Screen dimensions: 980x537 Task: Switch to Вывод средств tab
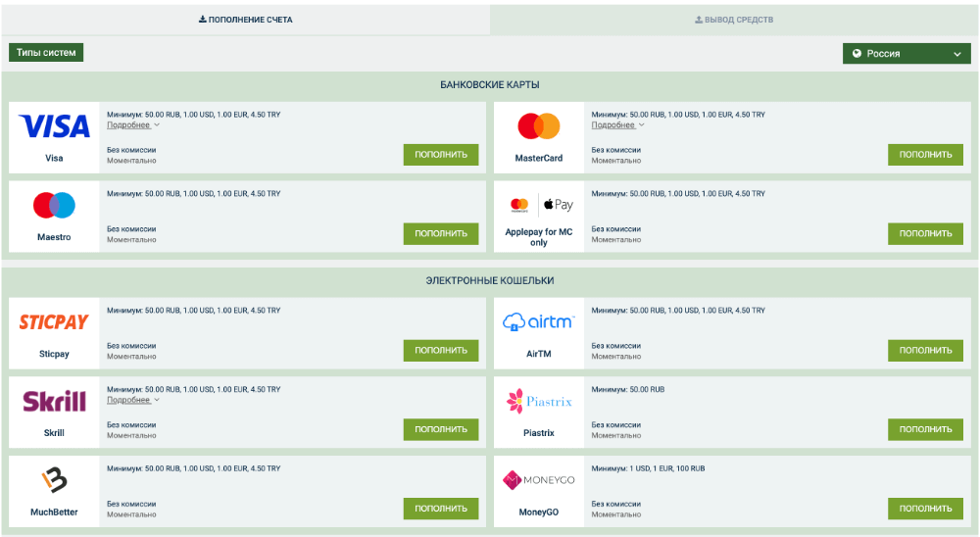(x=734, y=20)
